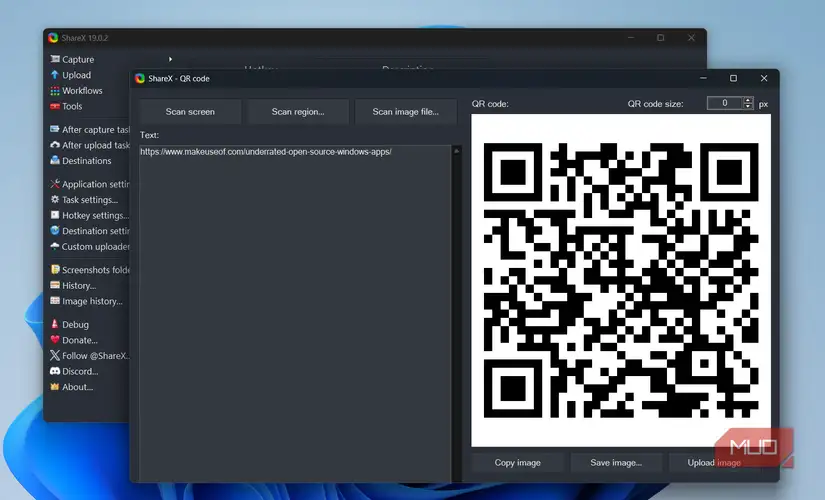Close the ShareX QR code window
The width and height of the screenshot is (825, 500).
(x=763, y=78)
